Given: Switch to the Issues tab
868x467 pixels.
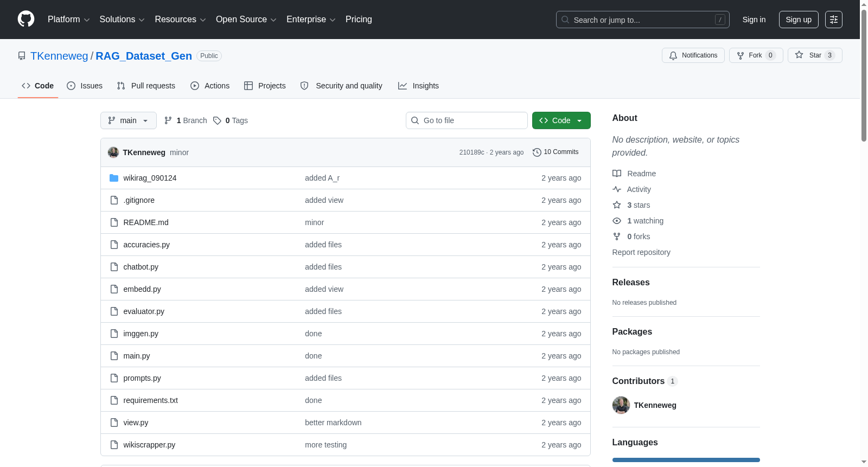Looking at the screenshot, I should tap(85, 86).
